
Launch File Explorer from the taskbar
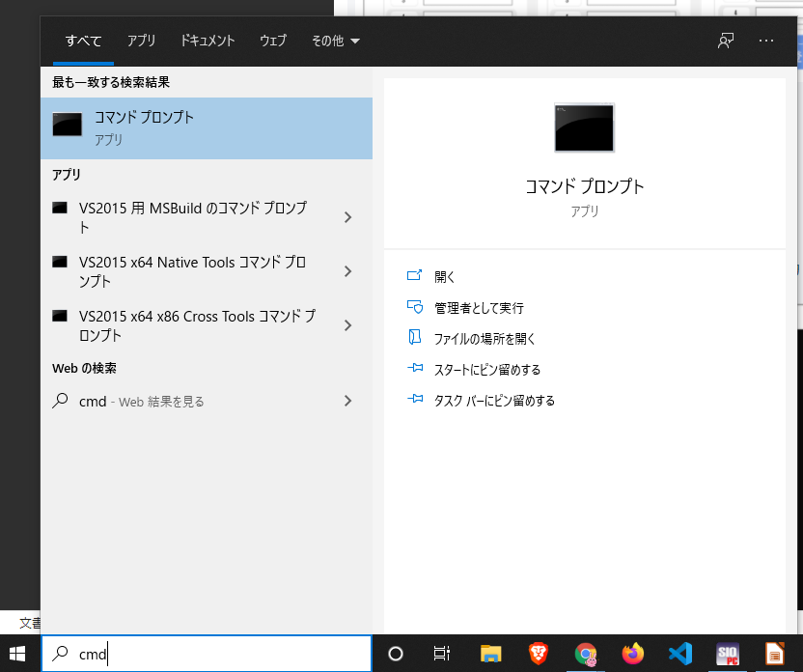[x=490, y=654]
